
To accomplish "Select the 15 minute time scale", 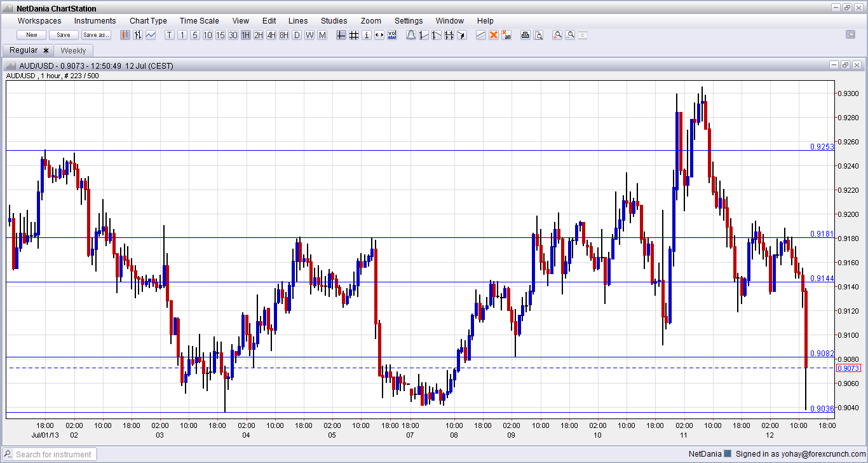I will pyautogui.click(x=220, y=35).
